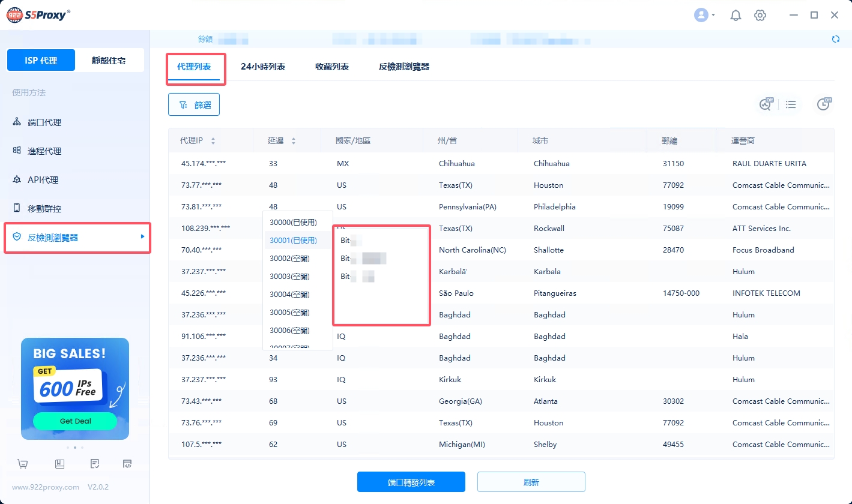Select port 30002(空閒) from the menu
The image size is (852, 504).
(289, 259)
